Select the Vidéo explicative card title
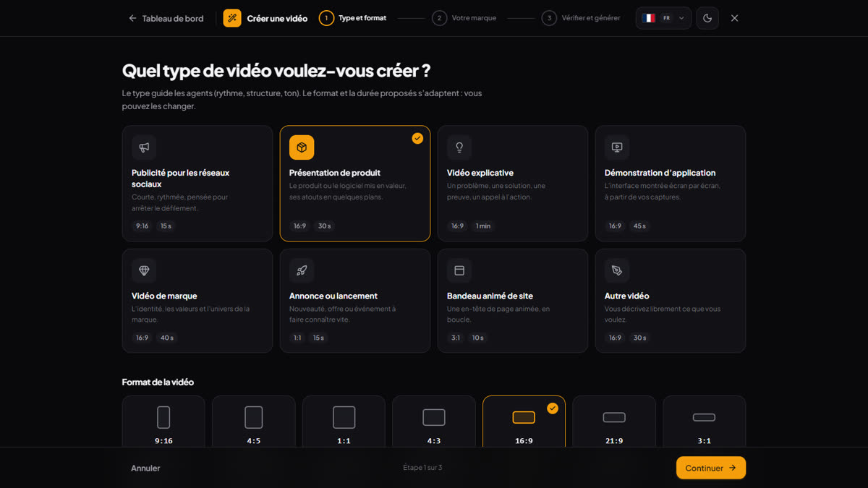The image size is (868, 488). [480, 173]
